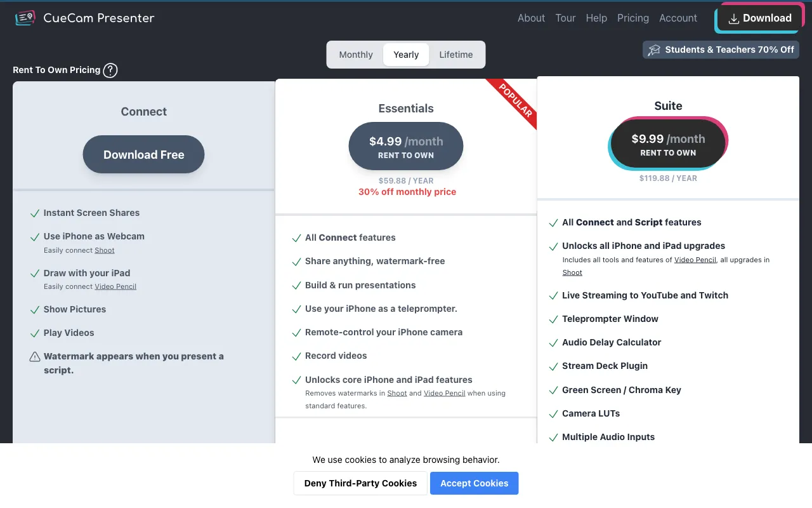Click the $119.88 / YEAR text
812x508 pixels.
[668, 178]
